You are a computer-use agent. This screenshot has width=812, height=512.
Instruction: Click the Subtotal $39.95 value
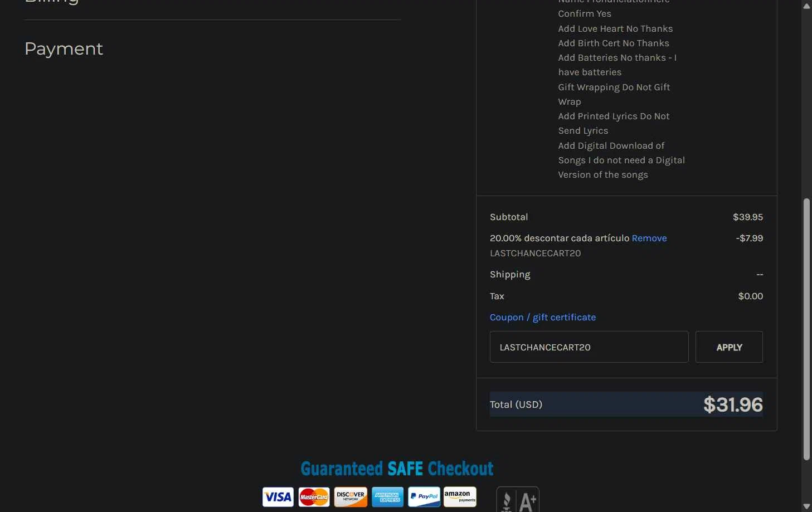click(x=748, y=217)
